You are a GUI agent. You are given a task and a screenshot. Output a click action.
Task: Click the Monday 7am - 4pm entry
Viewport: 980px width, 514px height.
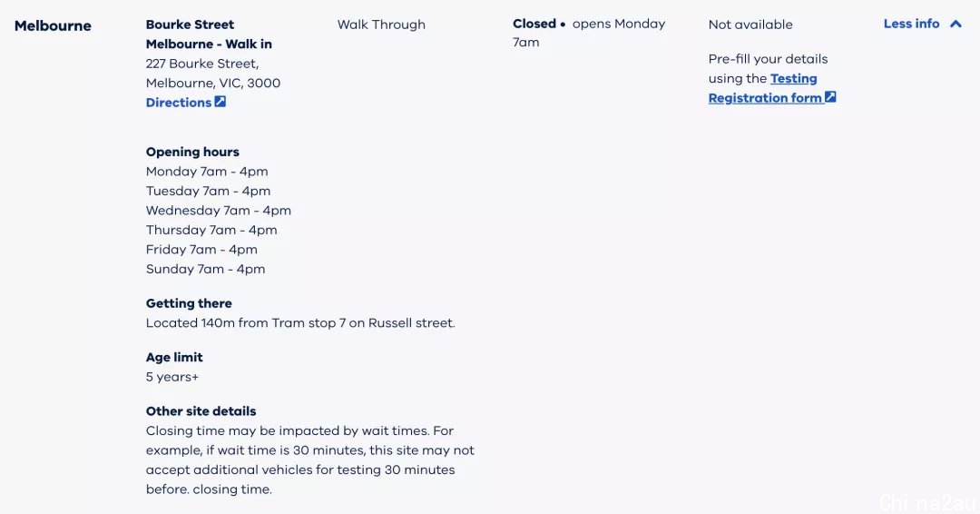tap(207, 172)
